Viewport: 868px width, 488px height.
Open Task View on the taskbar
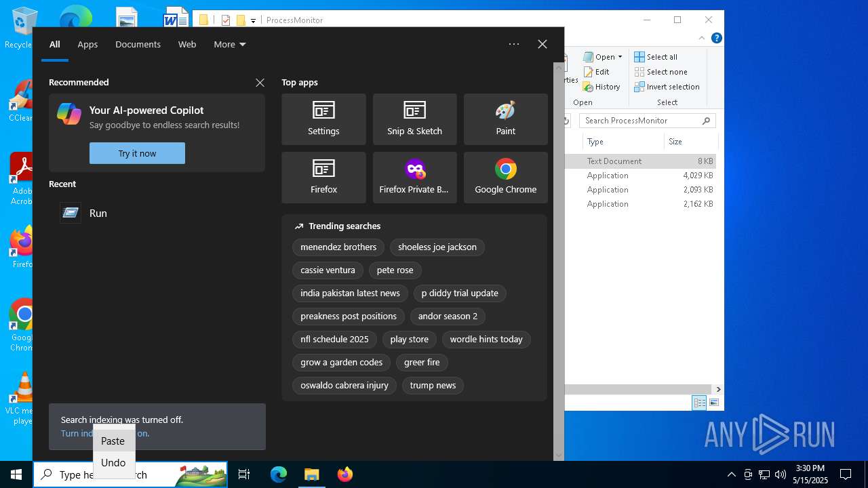click(244, 474)
